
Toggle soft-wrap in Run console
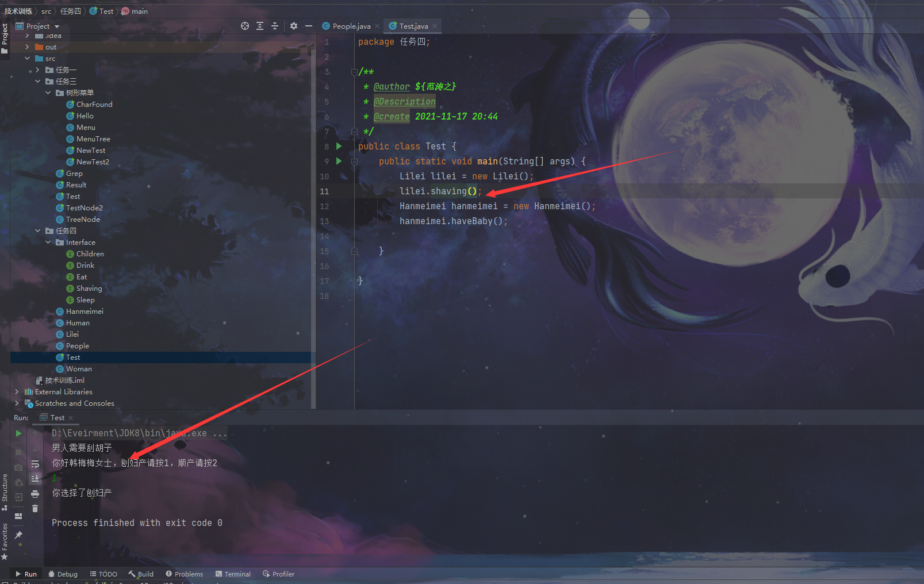[x=35, y=463]
